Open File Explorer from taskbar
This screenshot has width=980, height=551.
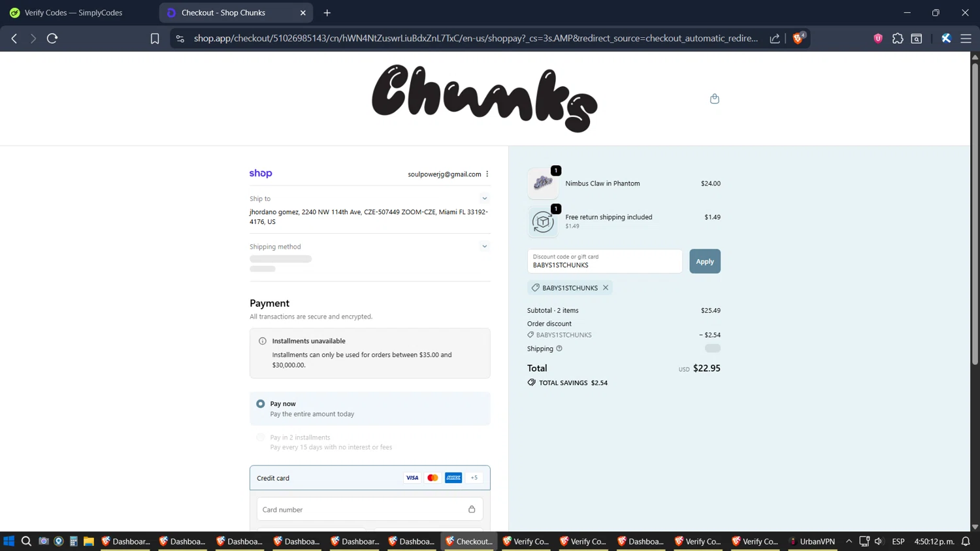89,541
